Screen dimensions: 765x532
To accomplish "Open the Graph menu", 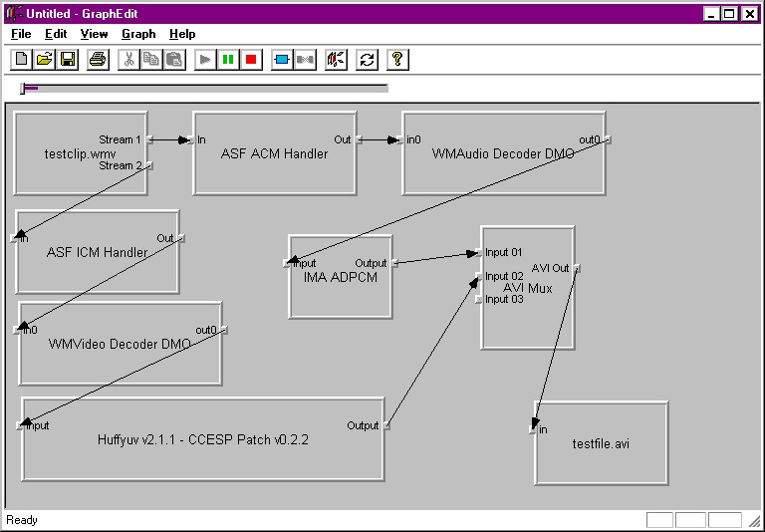I will click(x=138, y=34).
